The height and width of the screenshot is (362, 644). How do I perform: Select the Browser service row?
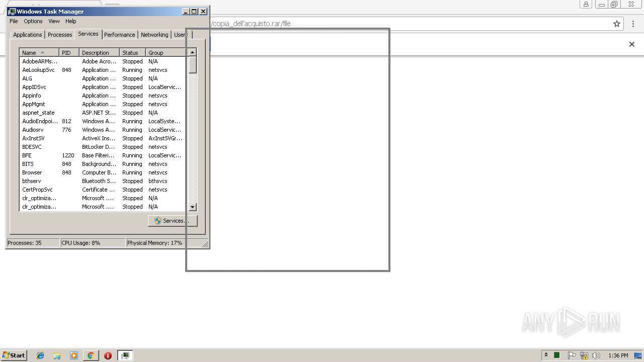click(x=103, y=172)
